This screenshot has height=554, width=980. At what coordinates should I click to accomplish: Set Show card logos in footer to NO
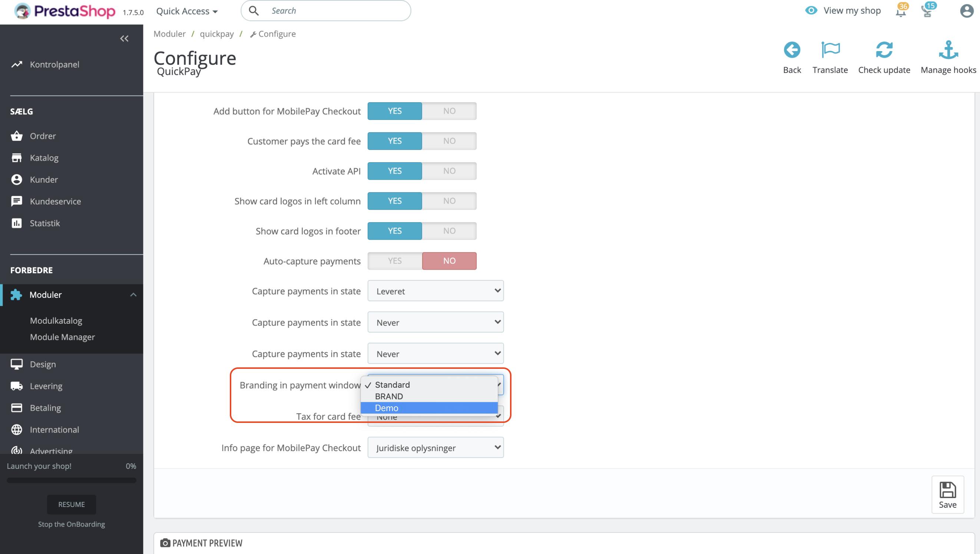(x=449, y=231)
